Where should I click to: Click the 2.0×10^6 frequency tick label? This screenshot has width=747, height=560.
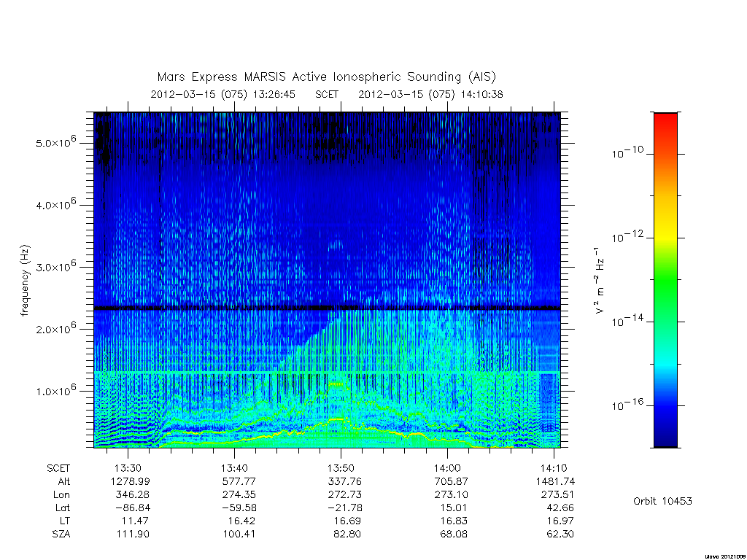click(55, 328)
